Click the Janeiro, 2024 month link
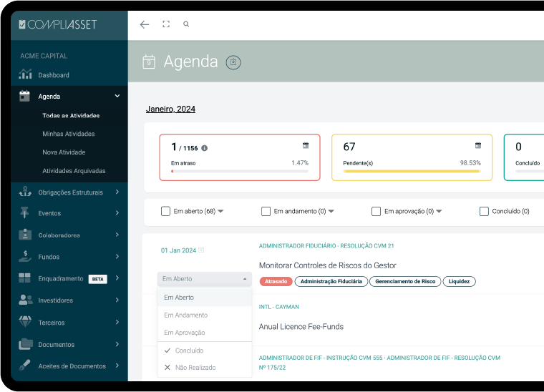The height and width of the screenshot is (392, 544). (x=170, y=109)
